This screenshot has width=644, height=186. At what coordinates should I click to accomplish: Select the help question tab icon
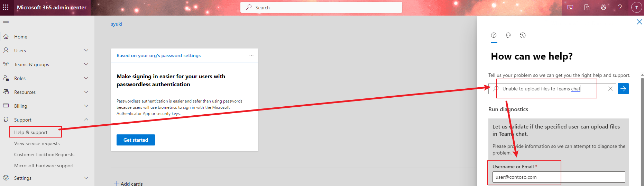[x=494, y=35]
